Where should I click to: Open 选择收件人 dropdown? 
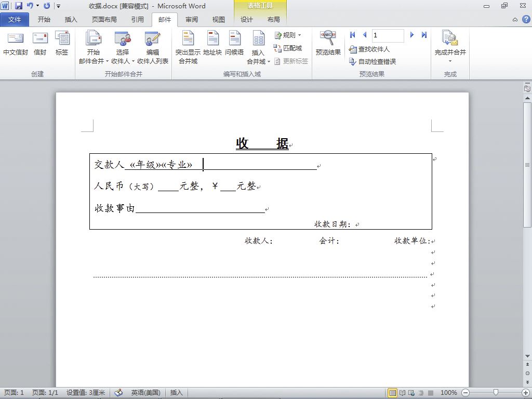(x=123, y=48)
